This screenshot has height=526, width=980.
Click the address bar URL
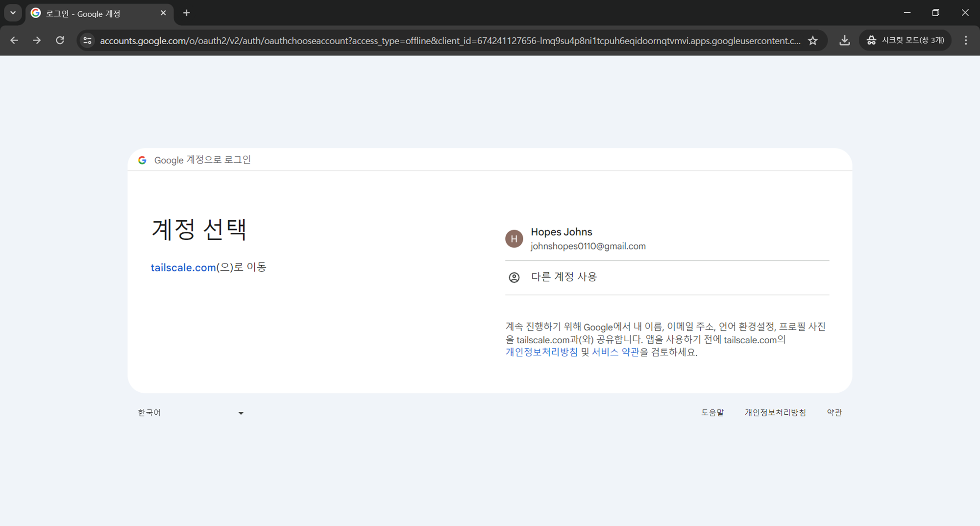point(450,41)
